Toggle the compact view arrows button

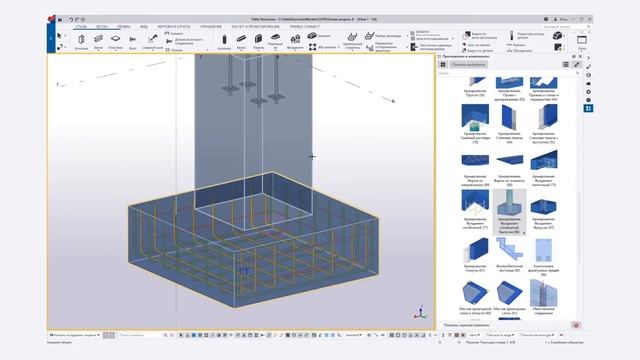click(x=576, y=64)
